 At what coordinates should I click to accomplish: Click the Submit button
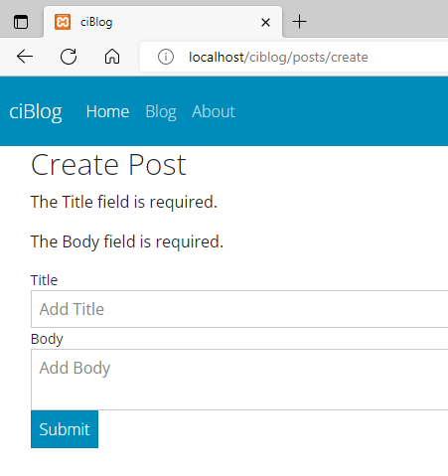click(x=65, y=429)
